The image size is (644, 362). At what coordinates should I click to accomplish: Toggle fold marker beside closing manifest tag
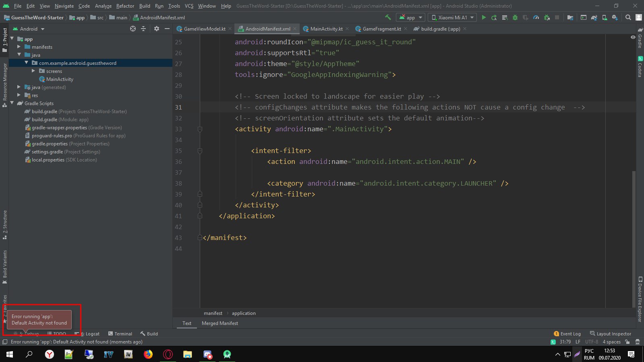200,238
